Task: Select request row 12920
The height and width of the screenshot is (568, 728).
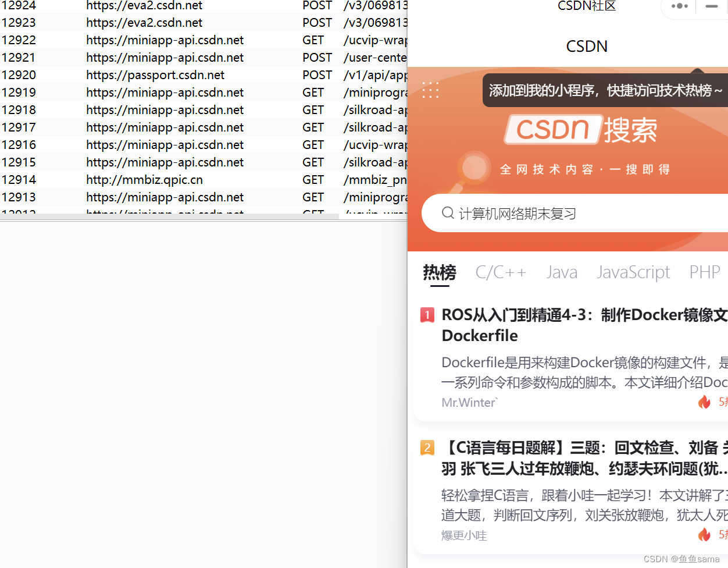Action: pos(204,74)
